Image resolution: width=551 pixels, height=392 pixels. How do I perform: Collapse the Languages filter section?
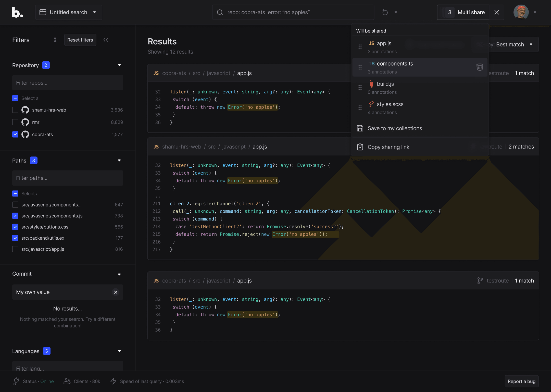[x=119, y=351]
